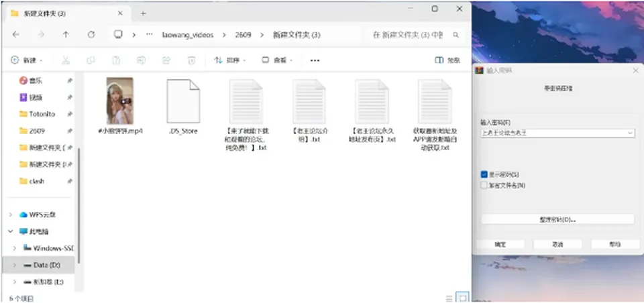Close the password dialog
Image resolution: width=644 pixels, height=303 pixels.
pos(635,70)
